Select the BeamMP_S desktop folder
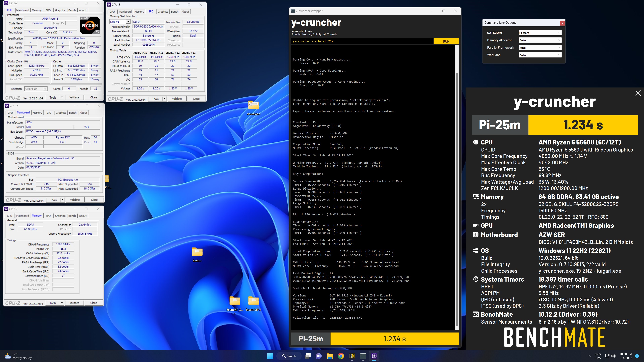 click(234, 305)
